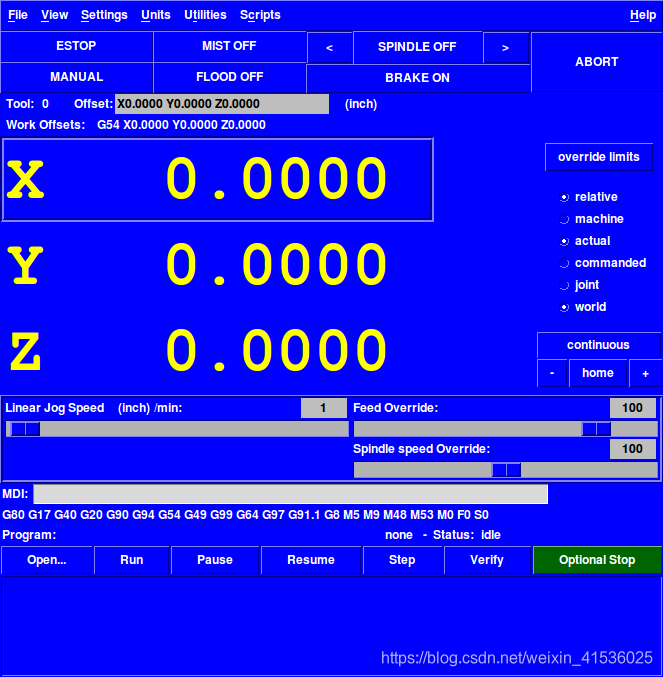Open the File menu
Screen dimensions: 663x677
[x=18, y=15]
